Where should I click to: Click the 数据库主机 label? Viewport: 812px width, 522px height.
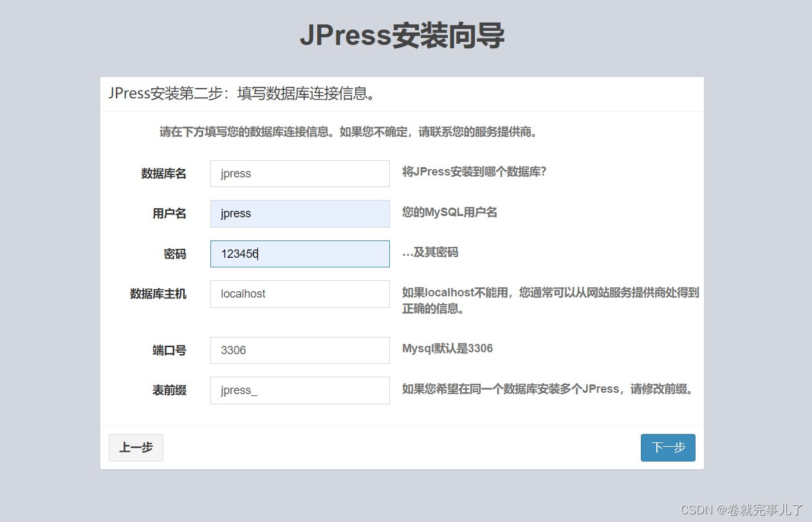[158, 294]
